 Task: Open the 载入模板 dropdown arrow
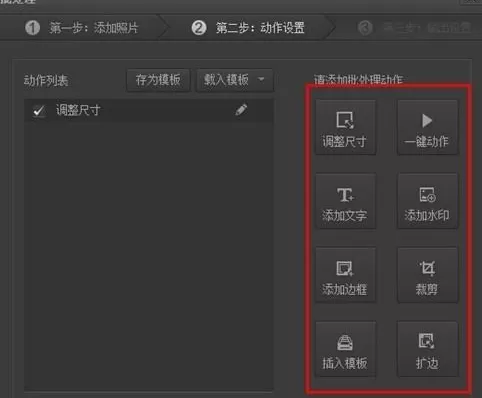point(261,79)
